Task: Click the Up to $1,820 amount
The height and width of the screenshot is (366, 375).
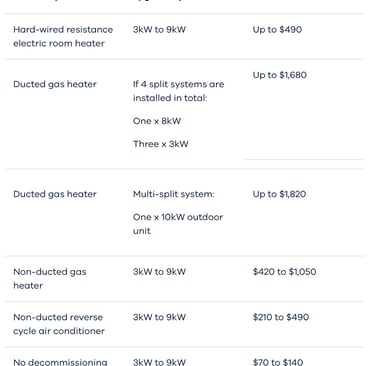Action: (279, 194)
